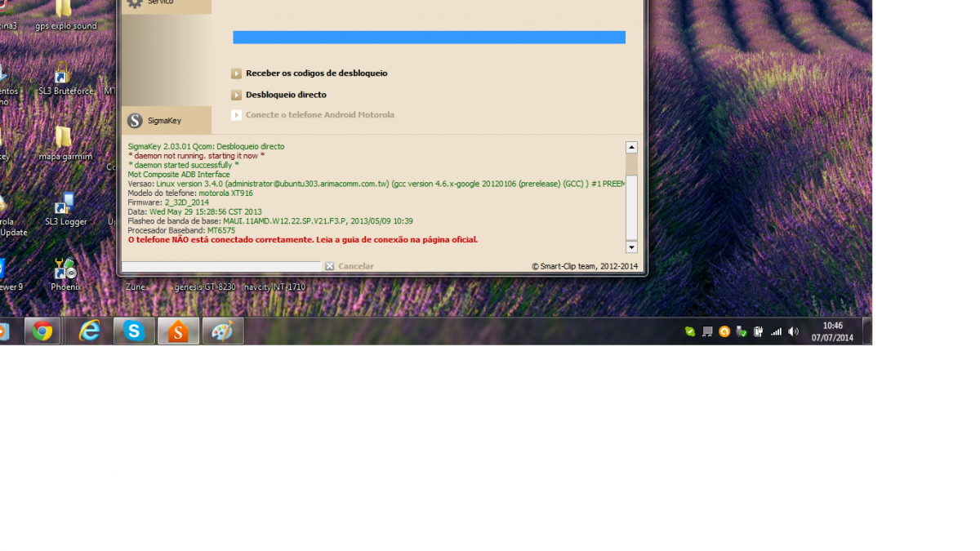This screenshot has width=980, height=551.
Task: Click the 'daemon not running' log line
Action: point(196,156)
